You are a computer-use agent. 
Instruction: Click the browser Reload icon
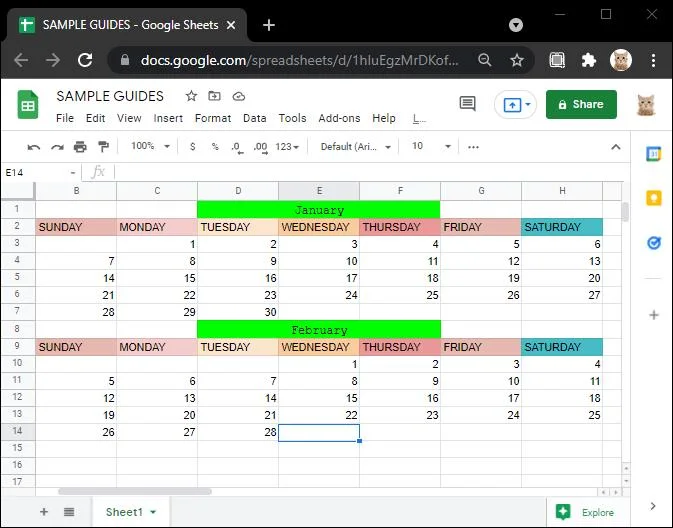[x=85, y=60]
